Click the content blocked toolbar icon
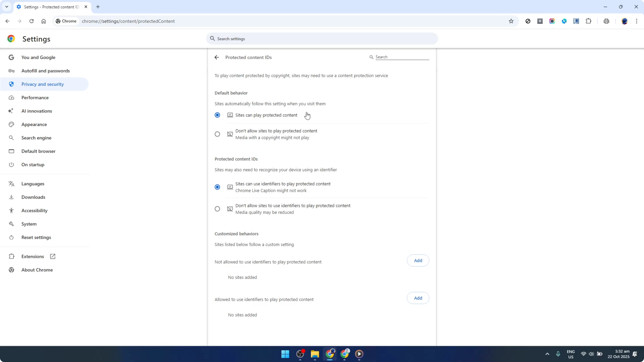 click(x=528, y=21)
